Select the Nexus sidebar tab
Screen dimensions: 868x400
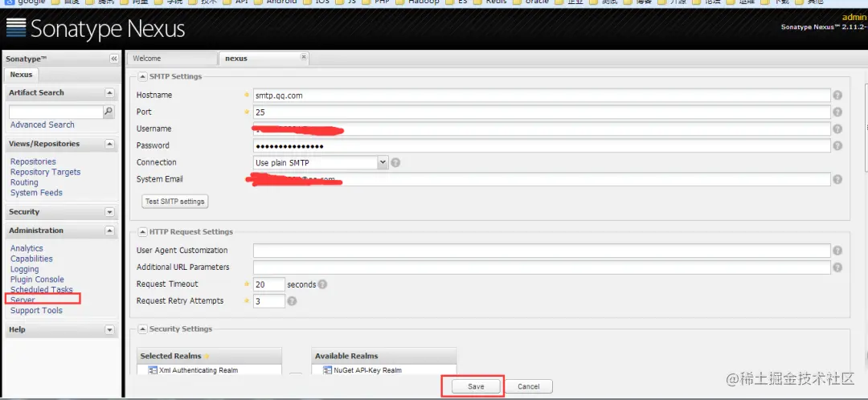point(22,75)
